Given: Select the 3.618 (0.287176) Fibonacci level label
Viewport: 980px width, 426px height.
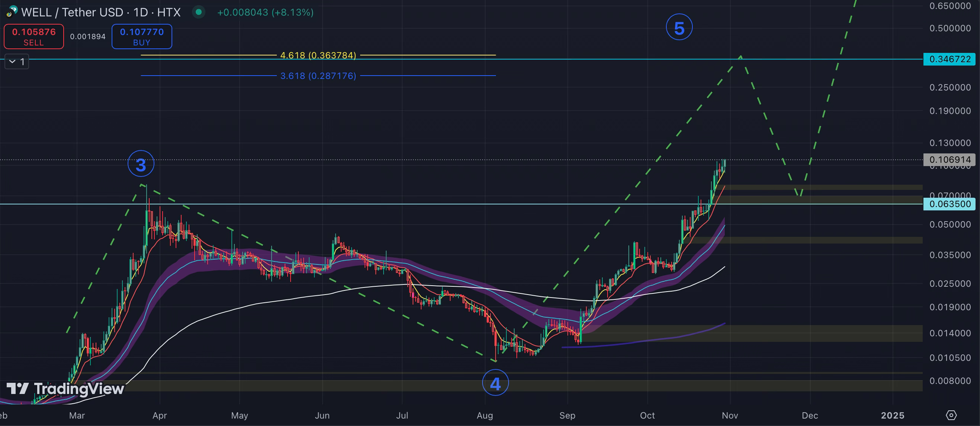Looking at the screenshot, I should pyautogui.click(x=318, y=76).
